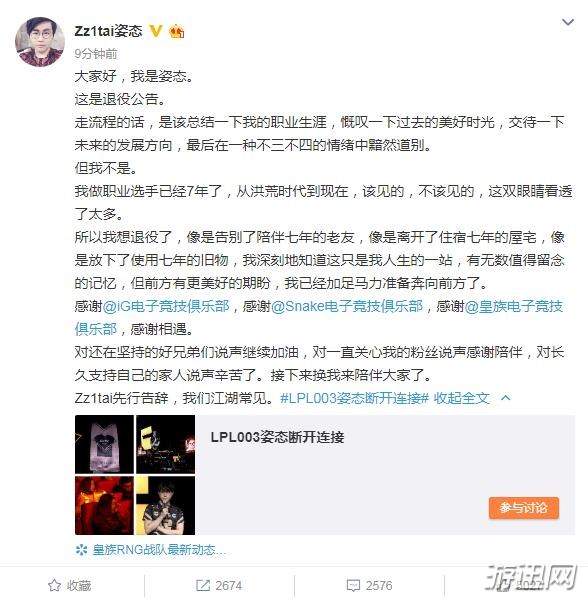The width and height of the screenshot is (588, 603).
Task: Click the comment icon showing 2576
Action: (353, 586)
